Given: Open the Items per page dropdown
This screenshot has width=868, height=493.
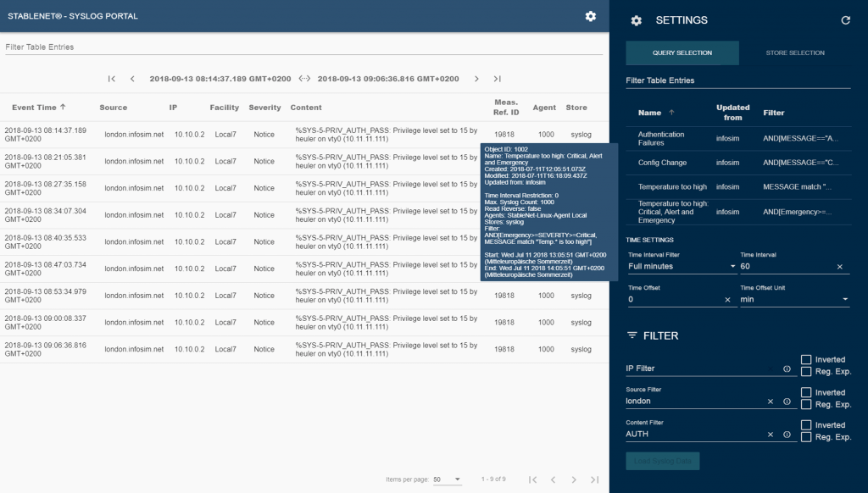Looking at the screenshot, I should (x=447, y=479).
